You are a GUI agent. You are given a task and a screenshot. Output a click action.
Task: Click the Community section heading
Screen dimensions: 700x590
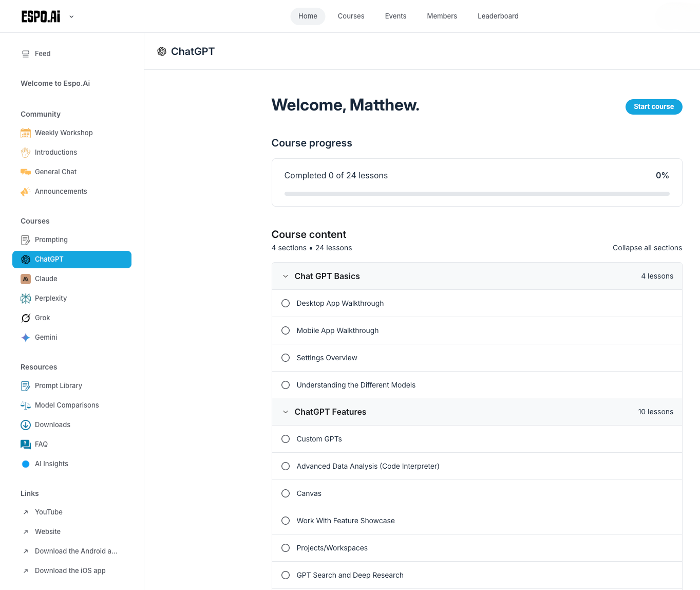pos(41,114)
